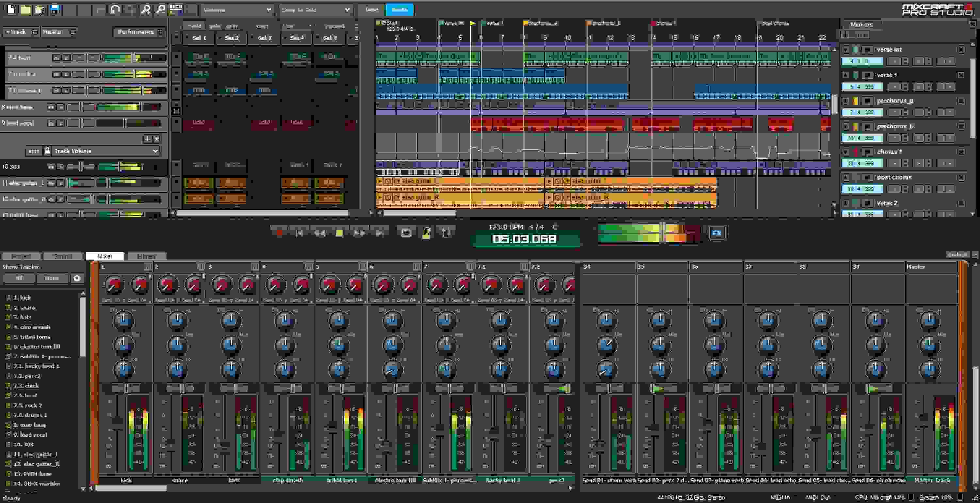Screen dimensions: 980x503
Task: Switch to the Project tab
Action: coord(22,256)
